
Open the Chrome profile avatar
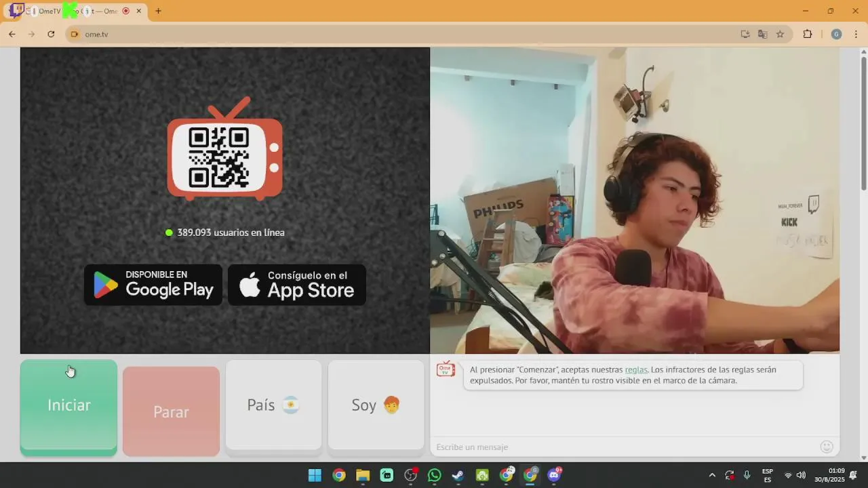click(836, 34)
